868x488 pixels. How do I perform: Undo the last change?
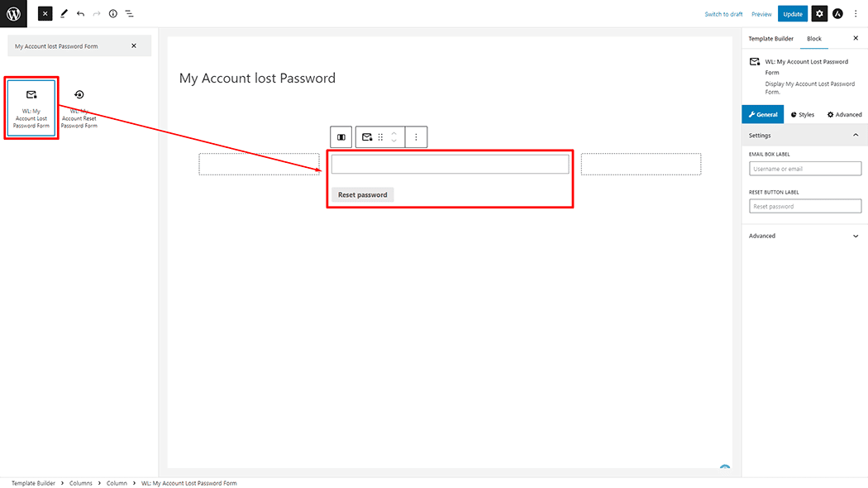pyautogui.click(x=81, y=13)
